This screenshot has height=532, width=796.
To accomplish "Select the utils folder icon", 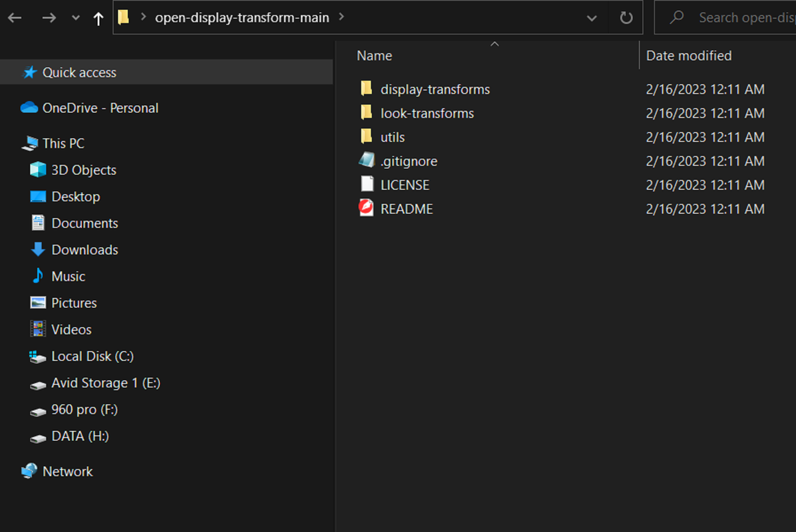I will click(x=367, y=136).
